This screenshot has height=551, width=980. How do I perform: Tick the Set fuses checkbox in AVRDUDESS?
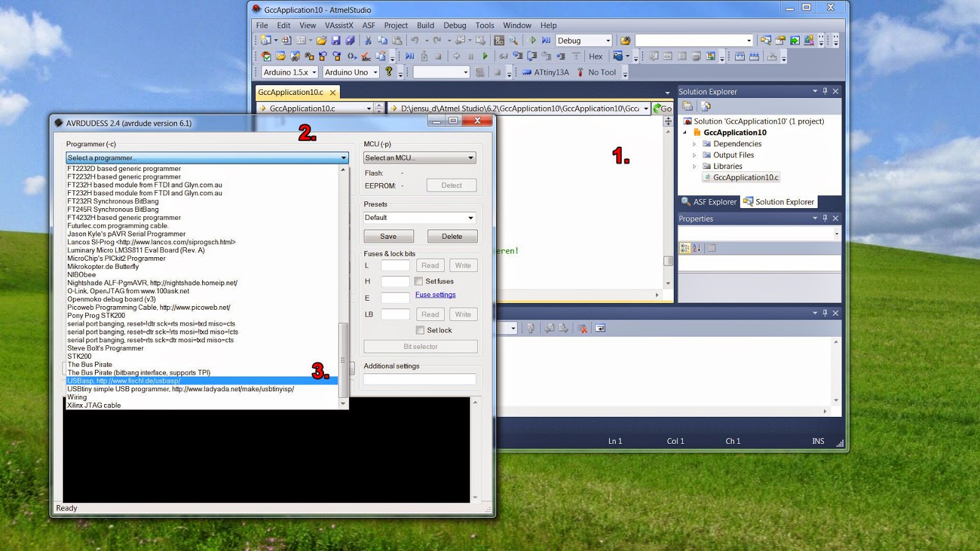[419, 281]
